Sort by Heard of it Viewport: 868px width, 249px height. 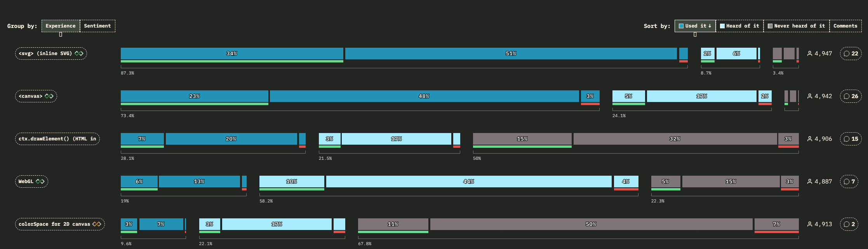[739, 26]
